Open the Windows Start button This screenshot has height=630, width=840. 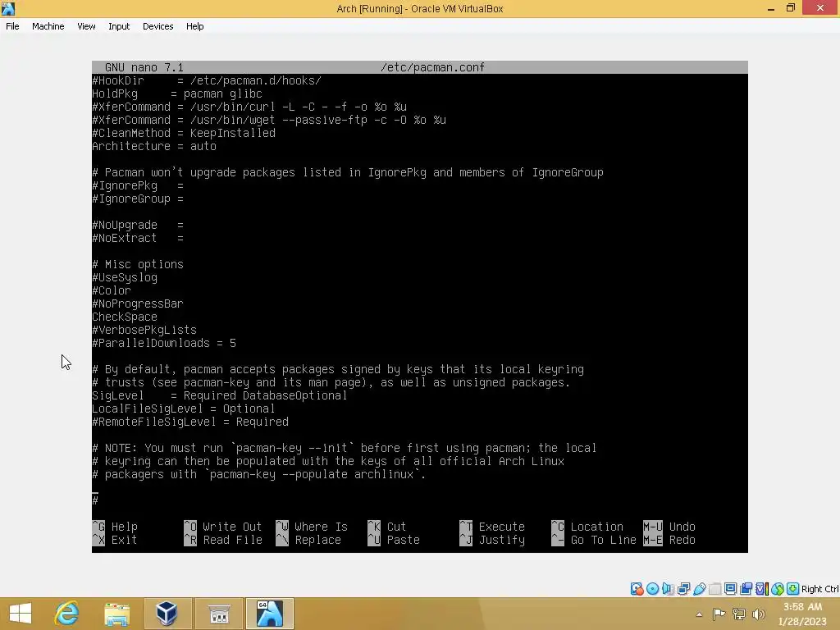pos(21,614)
